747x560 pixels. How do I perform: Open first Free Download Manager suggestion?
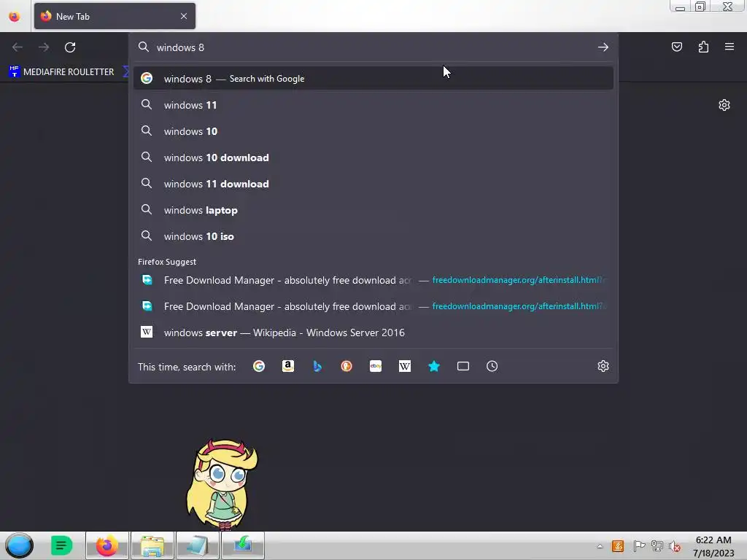(x=373, y=280)
